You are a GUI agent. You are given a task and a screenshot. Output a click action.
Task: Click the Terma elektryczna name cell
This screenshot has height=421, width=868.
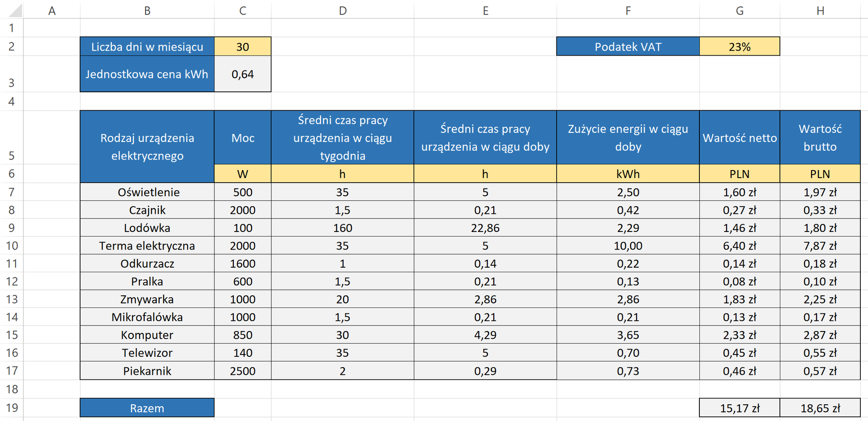[x=147, y=246]
